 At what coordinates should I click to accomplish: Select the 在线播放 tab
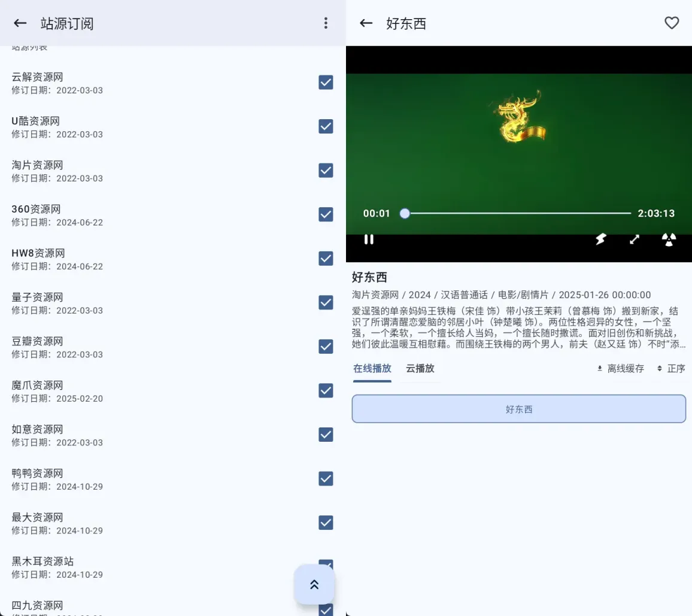(372, 369)
